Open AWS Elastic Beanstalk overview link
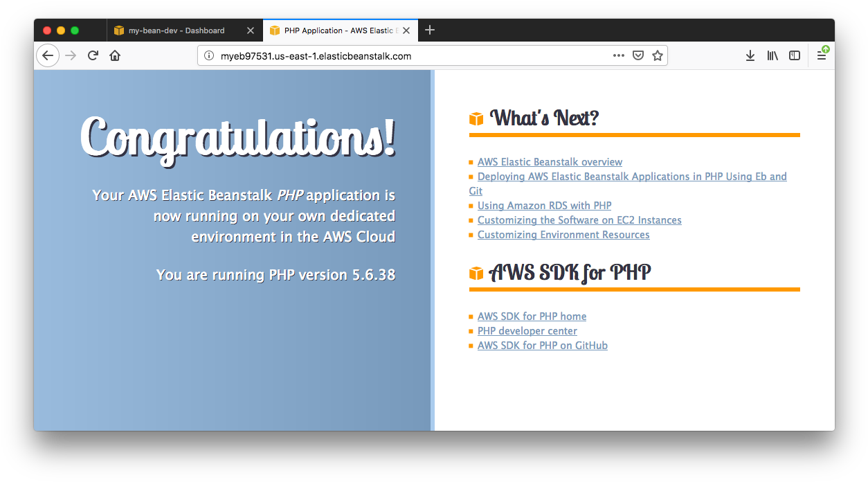Viewport: 868px width, 482px height. 550,162
